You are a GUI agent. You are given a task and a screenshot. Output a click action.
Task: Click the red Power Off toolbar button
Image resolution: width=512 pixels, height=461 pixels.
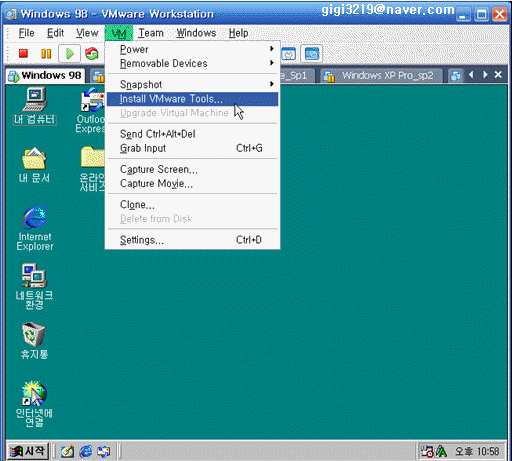coord(23,53)
